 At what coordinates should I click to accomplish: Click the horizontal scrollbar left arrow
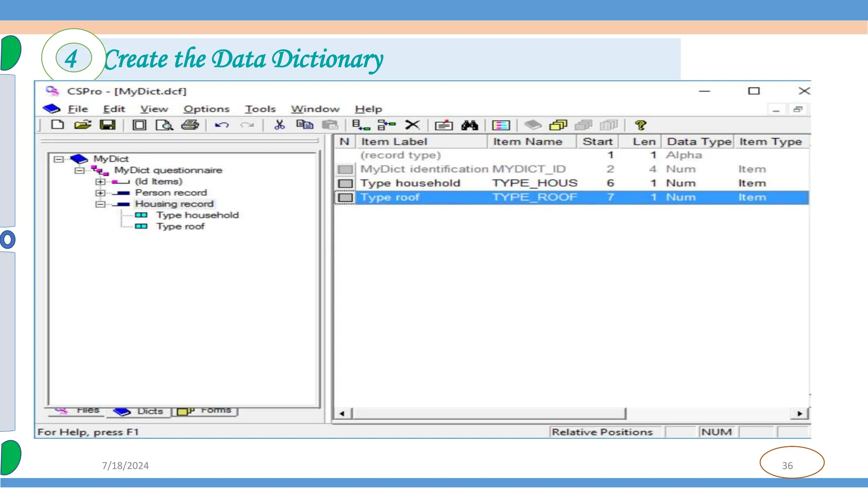coord(342,413)
